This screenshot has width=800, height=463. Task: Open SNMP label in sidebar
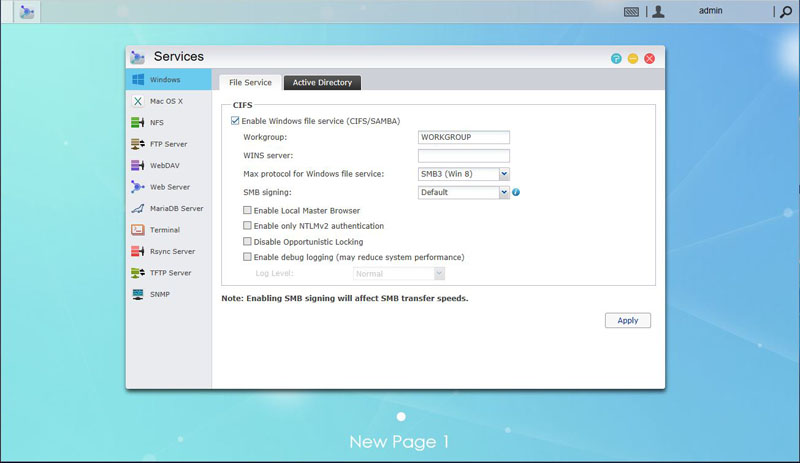pos(160,294)
